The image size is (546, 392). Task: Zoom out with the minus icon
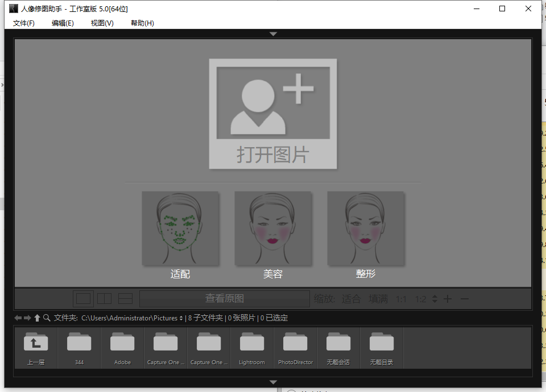[x=464, y=298]
